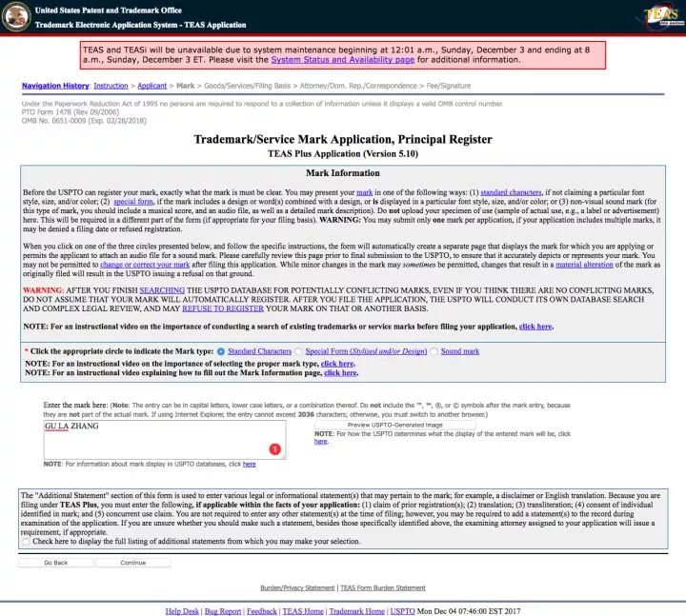Click into the mark entry field containing GU LA ZHANG
The image size is (686, 616).
click(x=152, y=438)
